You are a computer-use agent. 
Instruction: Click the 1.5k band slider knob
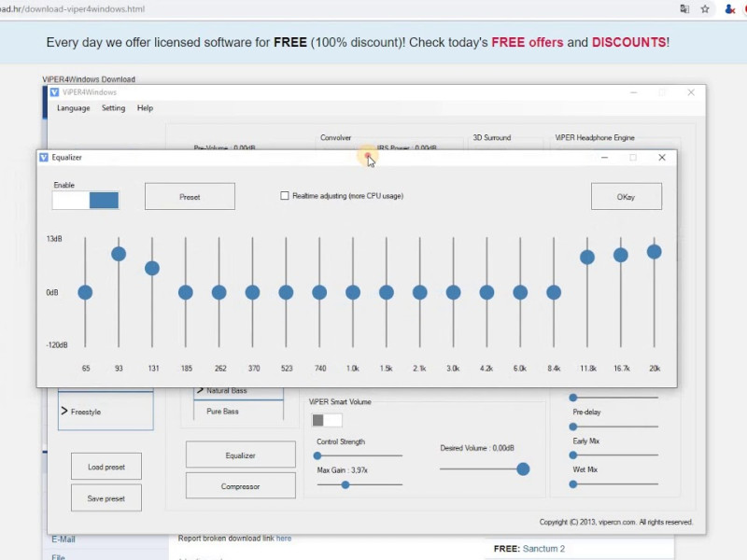pos(387,292)
